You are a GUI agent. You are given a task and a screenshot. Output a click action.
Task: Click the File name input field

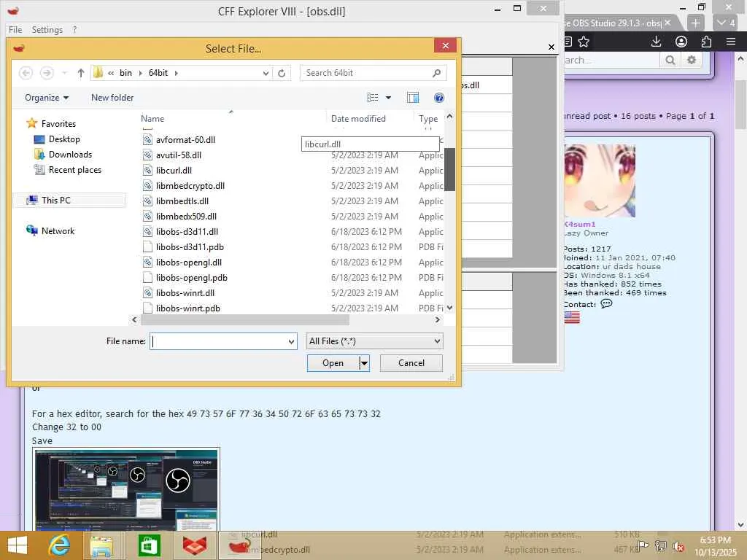coord(218,341)
